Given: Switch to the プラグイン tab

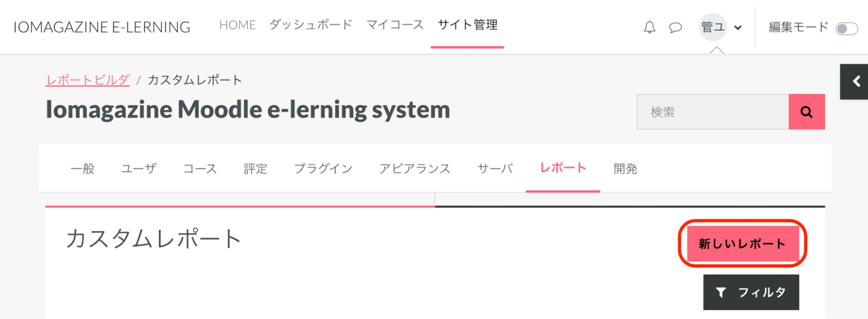Looking at the screenshot, I should click(x=323, y=169).
